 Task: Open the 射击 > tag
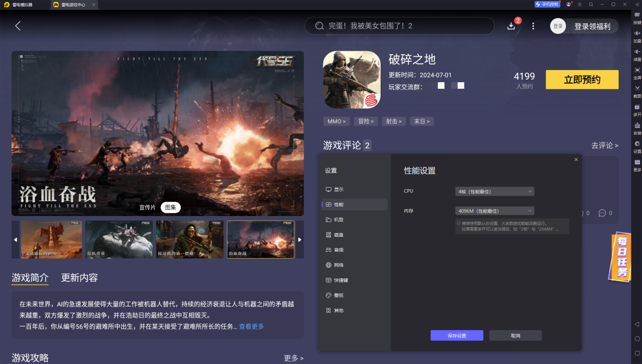(394, 121)
